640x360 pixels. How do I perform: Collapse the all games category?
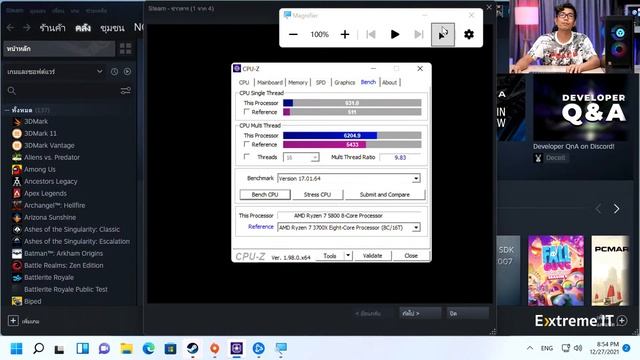click(x=7, y=110)
